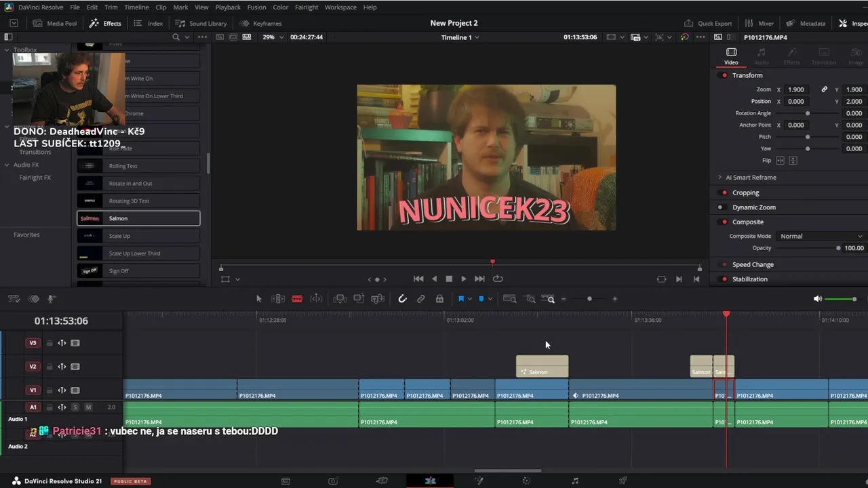Open the Fusion menu
The width and height of the screenshot is (868, 488).
coord(256,7)
